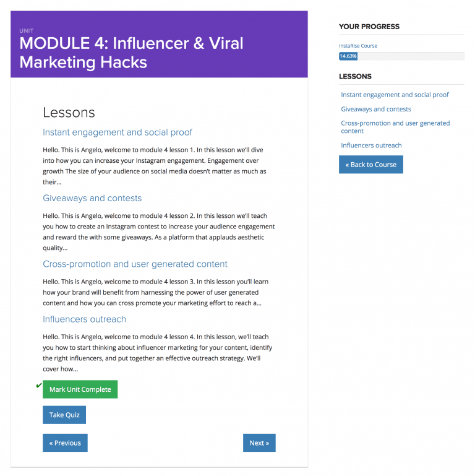475x476 pixels.
Task: Click the MODULE 4 unit title banner
Action: (x=131, y=53)
